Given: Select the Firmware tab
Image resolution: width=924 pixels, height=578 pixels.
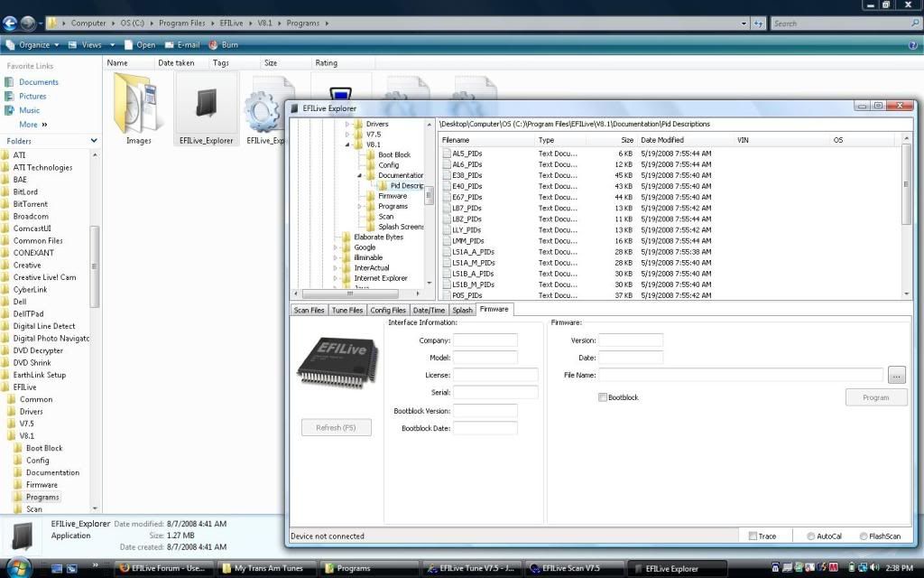Looking at the screenshot, I should (494, 309).
